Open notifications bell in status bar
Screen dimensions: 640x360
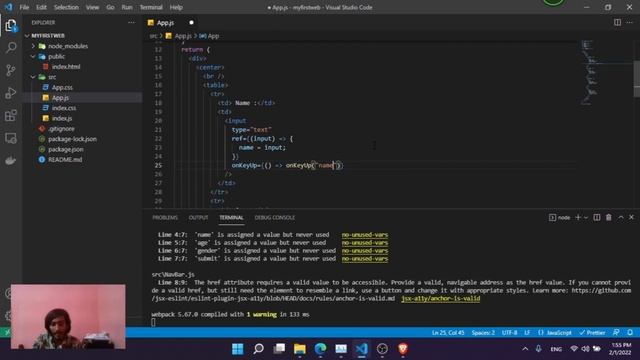point(630,333)
